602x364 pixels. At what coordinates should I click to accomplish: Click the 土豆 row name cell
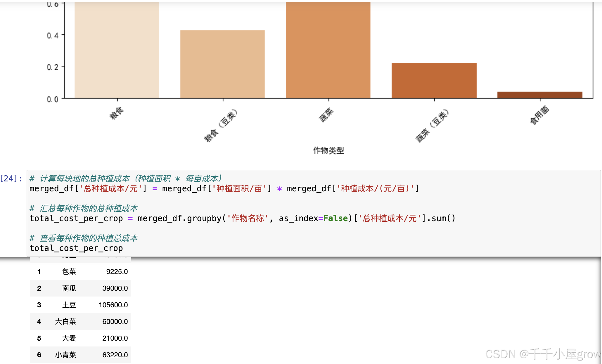(x=69, y=305)
